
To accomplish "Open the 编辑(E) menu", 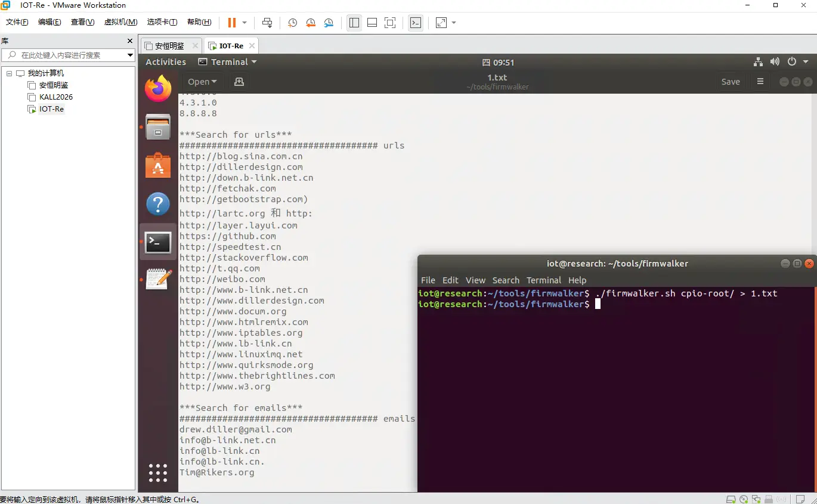I will pos(49,22).
